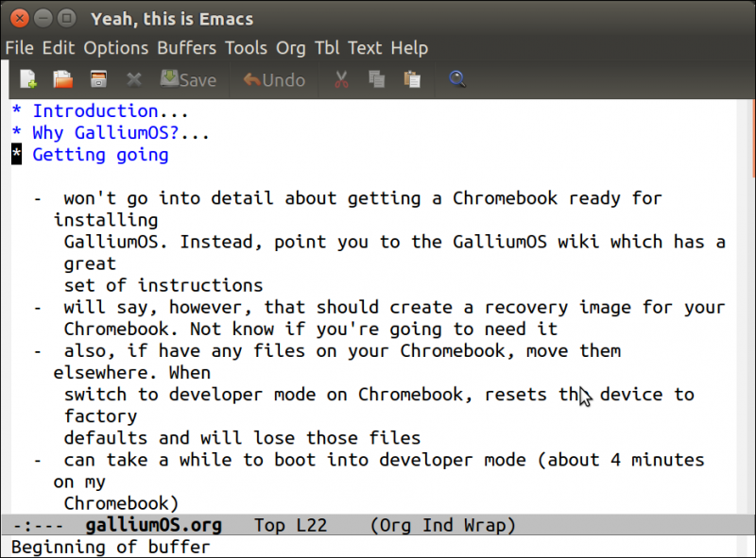Click the (Org Ind Wrap) mode indicator
The width and height of the screenshot is (756, 558).
click(x=442, y=525)
